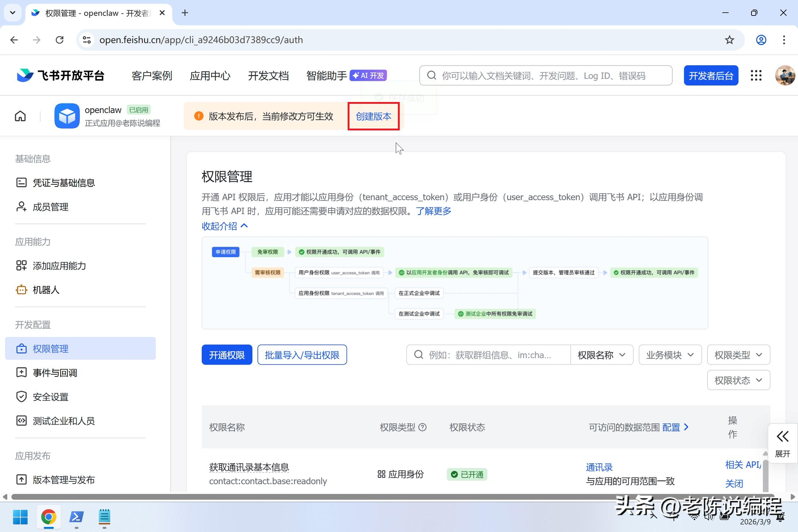This screenshot has width=798, height=532.
Task: Click the home icon beside openclaw
Action: click(20, 116)
